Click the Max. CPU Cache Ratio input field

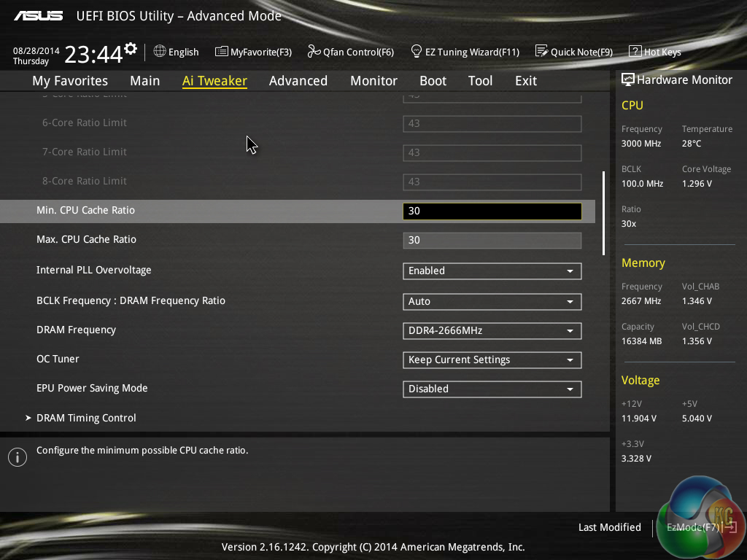(492, 241)
